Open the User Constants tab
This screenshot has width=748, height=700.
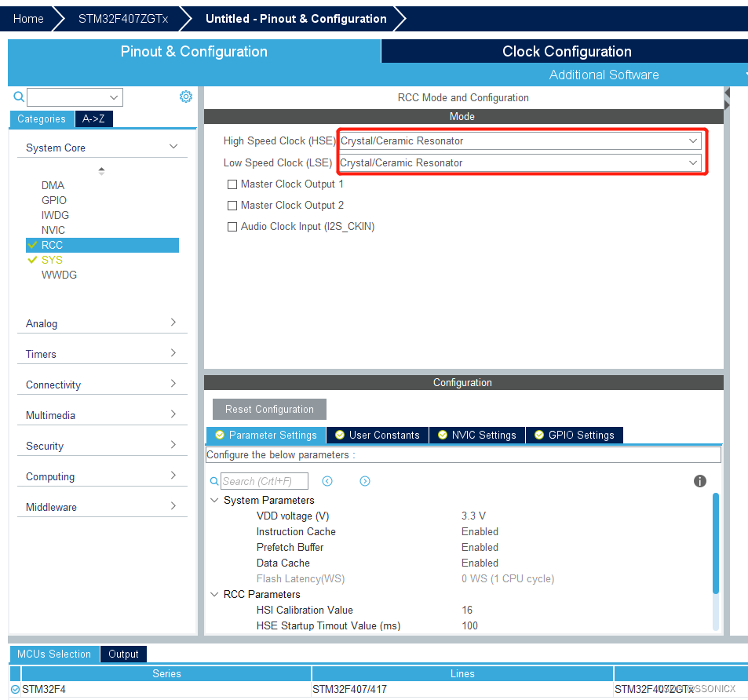point(378,435)
